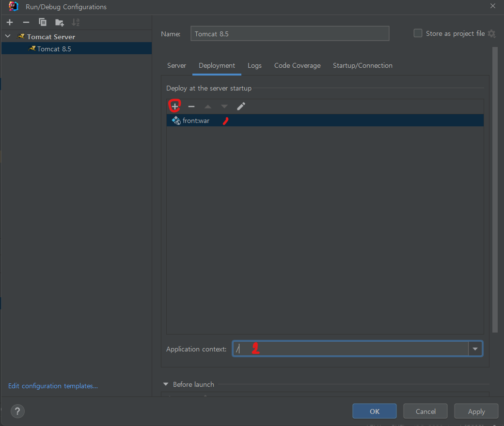Viewport: 504px width, 426px height.
Task: Move front:war artifact down
Action: click(x=224, y=106)
